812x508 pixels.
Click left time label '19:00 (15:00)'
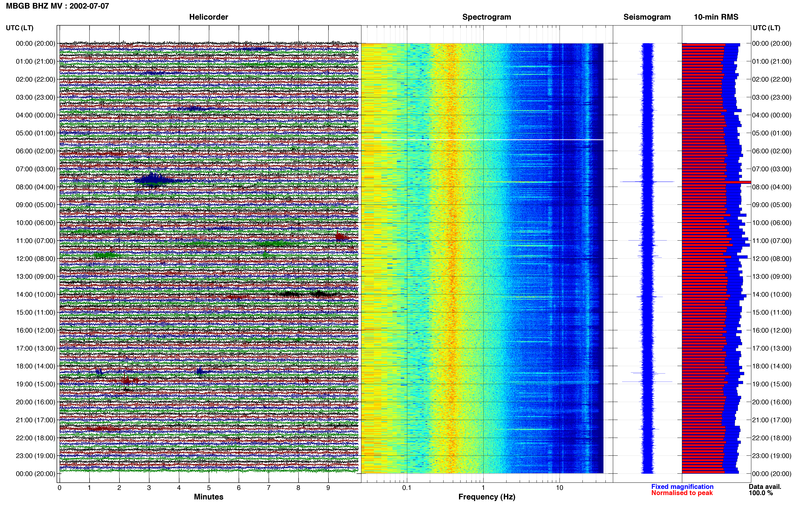[x=36, y=384]
